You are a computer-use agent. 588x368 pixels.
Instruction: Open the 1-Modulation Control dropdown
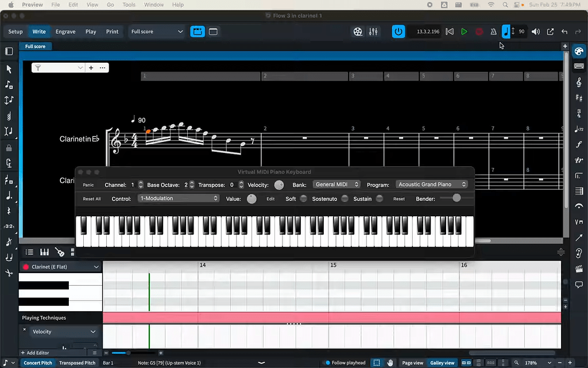(x=179, y=198)
